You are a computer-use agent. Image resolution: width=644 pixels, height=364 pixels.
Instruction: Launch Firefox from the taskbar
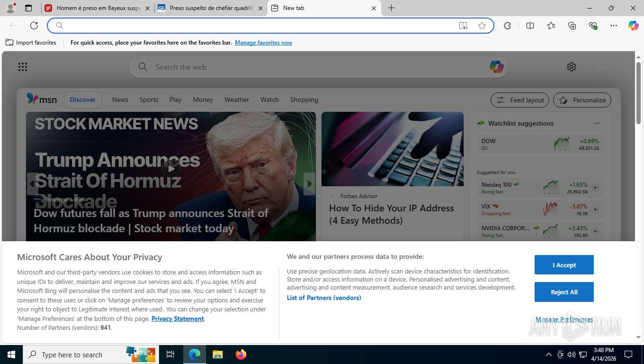pos(241,355)
